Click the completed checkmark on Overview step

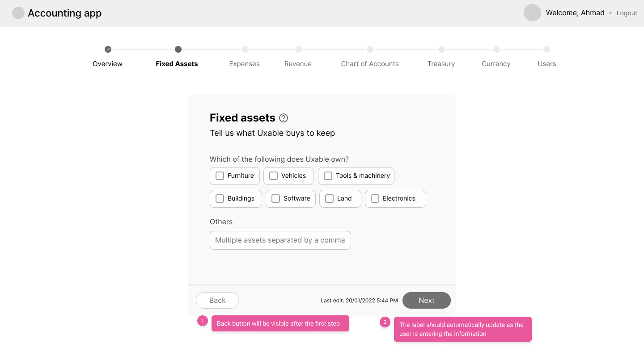(107, 50)
